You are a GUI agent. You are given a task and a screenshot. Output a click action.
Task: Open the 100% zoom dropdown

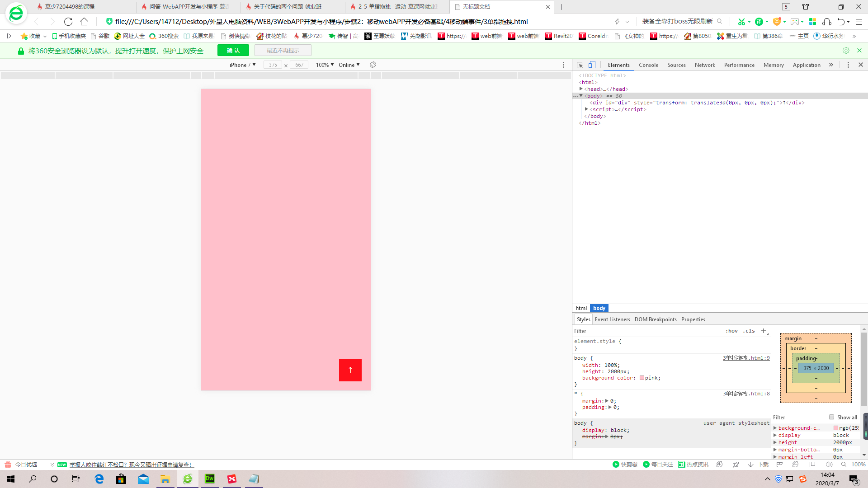325,65
